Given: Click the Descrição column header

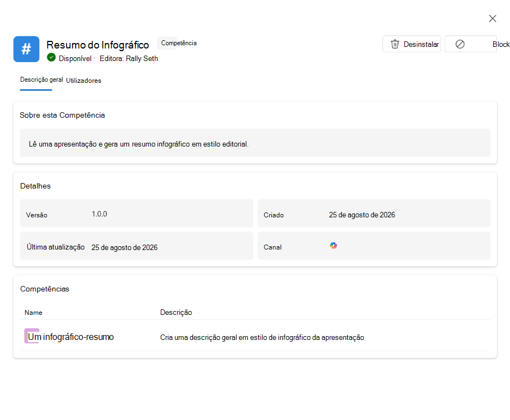Looking at the screenshot, I should pos(176,312).
